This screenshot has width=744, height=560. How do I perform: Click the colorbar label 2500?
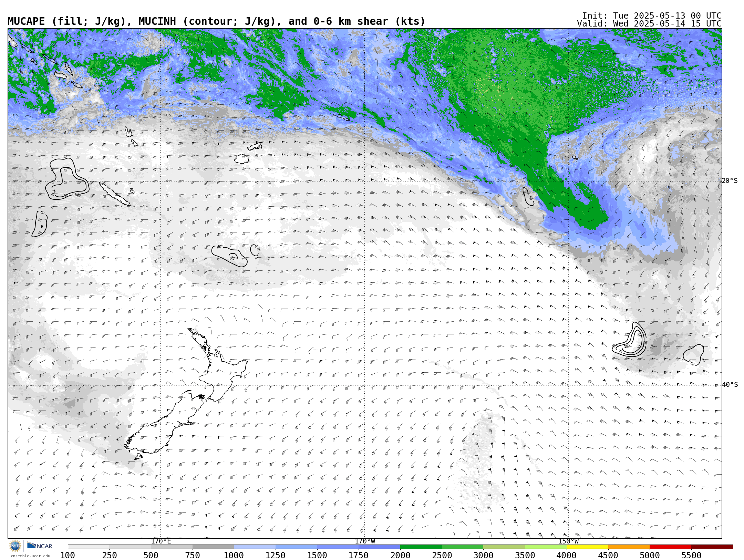pos(442,555)
